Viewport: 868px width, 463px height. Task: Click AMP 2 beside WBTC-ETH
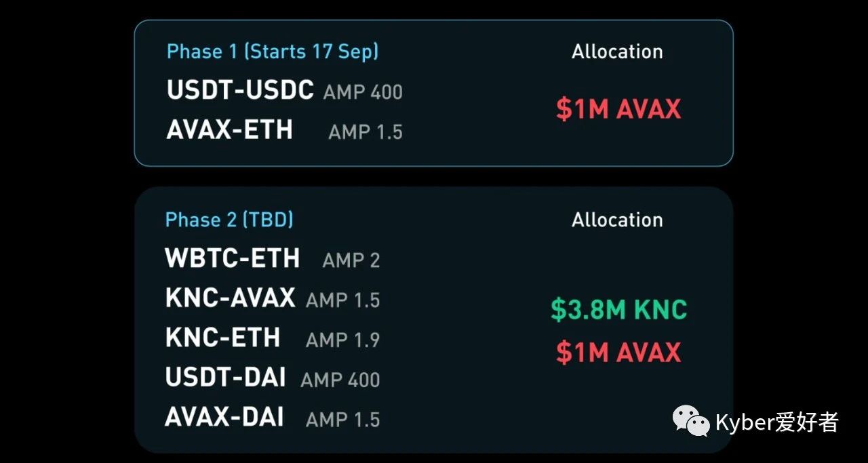pos(351,260)
